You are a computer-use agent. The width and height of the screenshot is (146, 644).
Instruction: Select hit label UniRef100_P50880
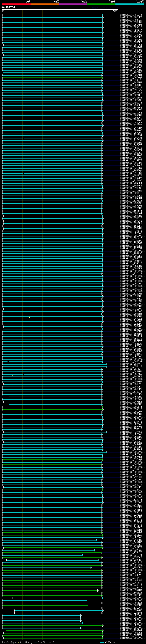pos(131,266)
